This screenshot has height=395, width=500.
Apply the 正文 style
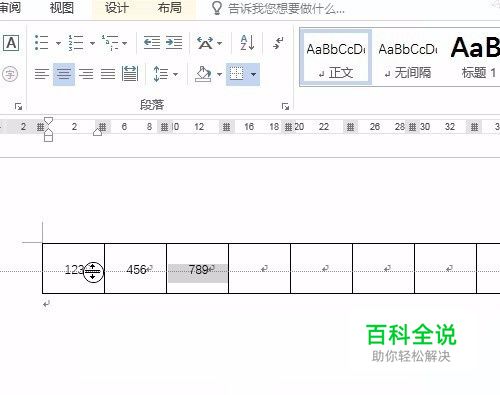pos(336,57)
